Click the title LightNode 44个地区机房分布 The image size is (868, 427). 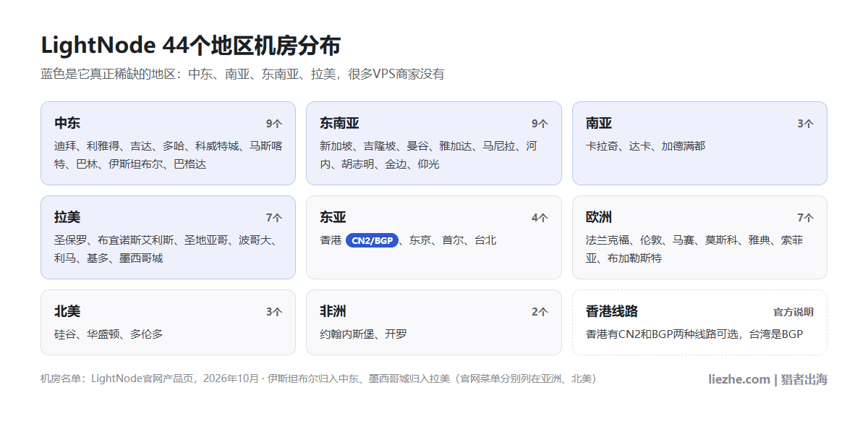click(190, 45)
